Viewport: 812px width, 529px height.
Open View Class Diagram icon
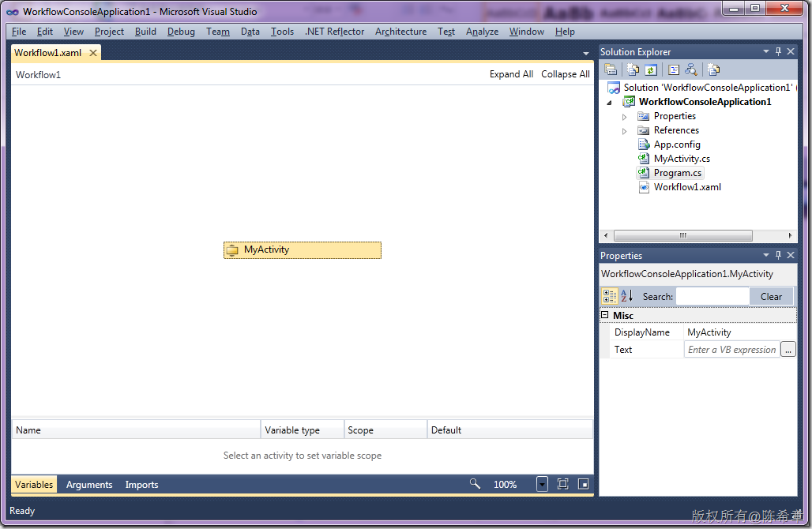click(691, 69)
